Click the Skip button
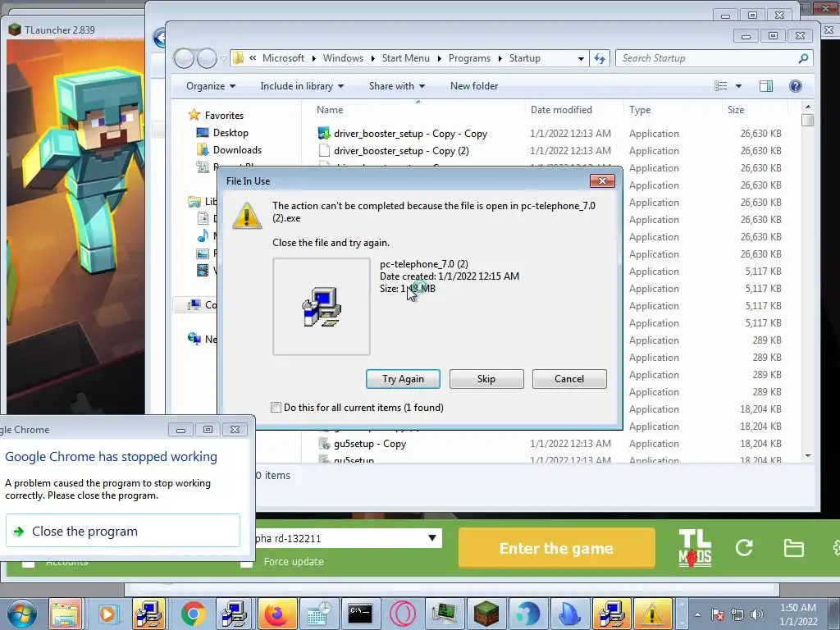 [x=486, y=379]
